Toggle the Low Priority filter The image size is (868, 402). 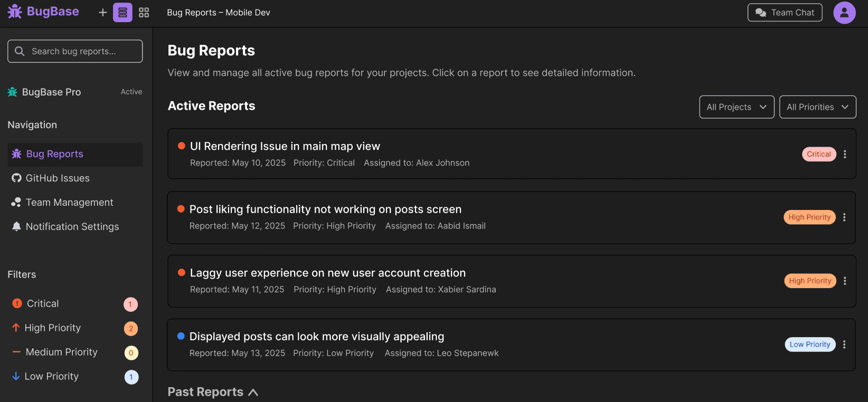75,377
